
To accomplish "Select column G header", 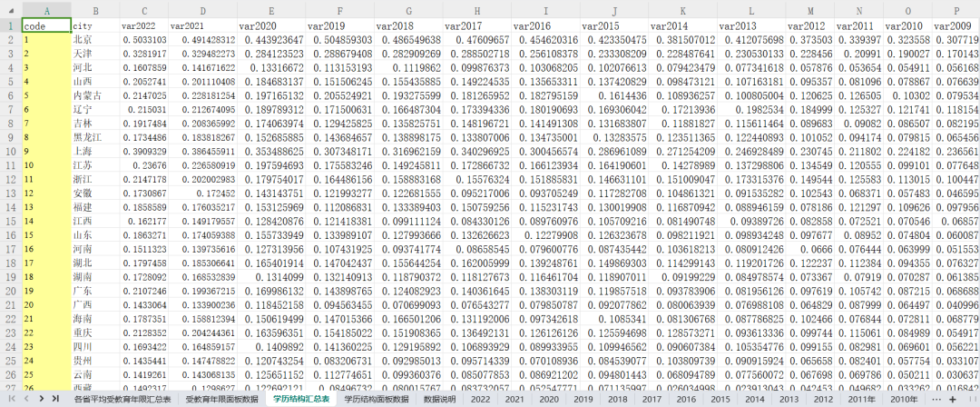I will [x=408, y=10].
